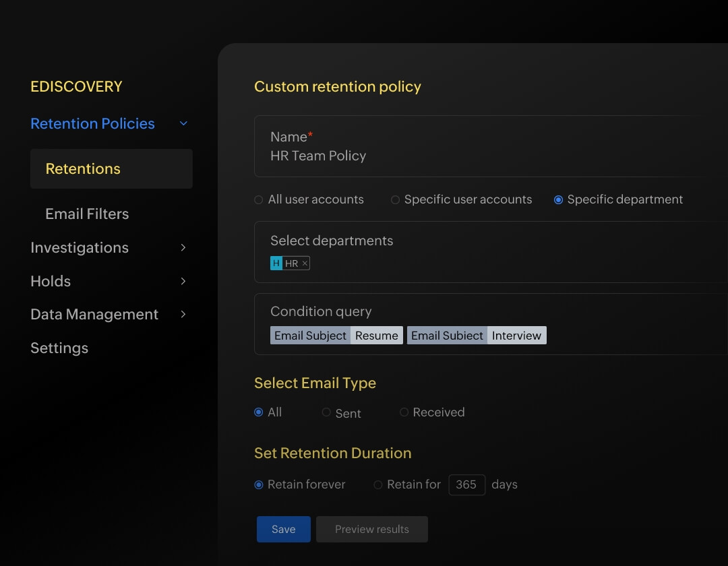This screenshot has width=728, height=566.
Task: Click the 365 days input field
Action: click(466, 484)
